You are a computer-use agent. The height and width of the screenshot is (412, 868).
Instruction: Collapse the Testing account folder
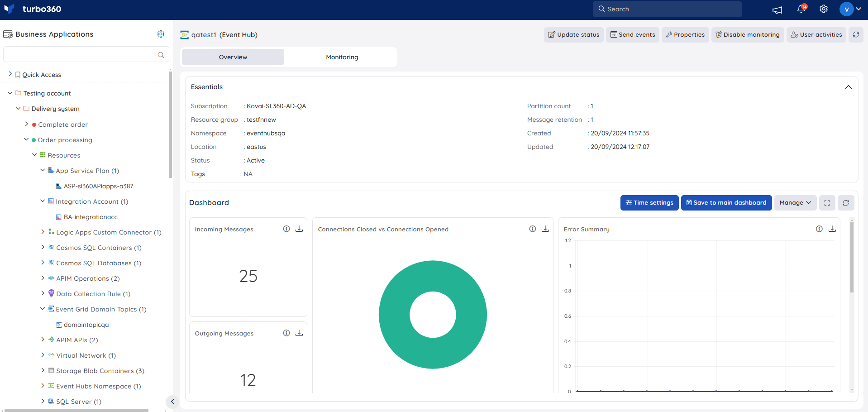click(x=10, y=93)
